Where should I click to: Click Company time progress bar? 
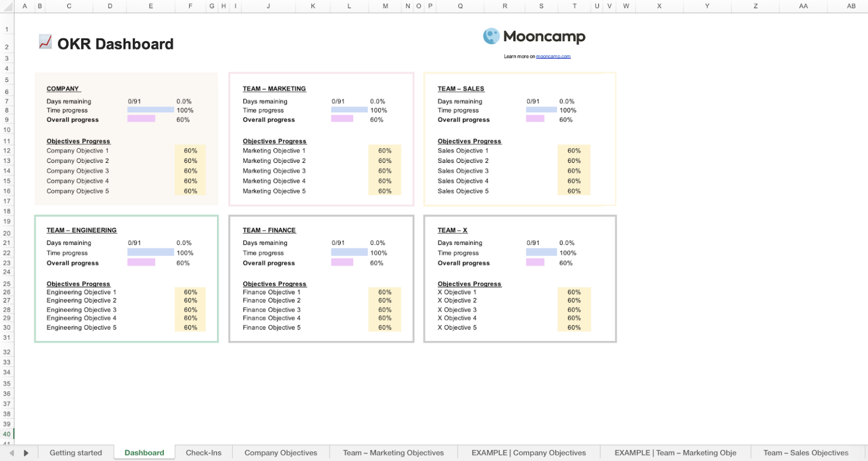pyautogui.click(x=150, y=110)
